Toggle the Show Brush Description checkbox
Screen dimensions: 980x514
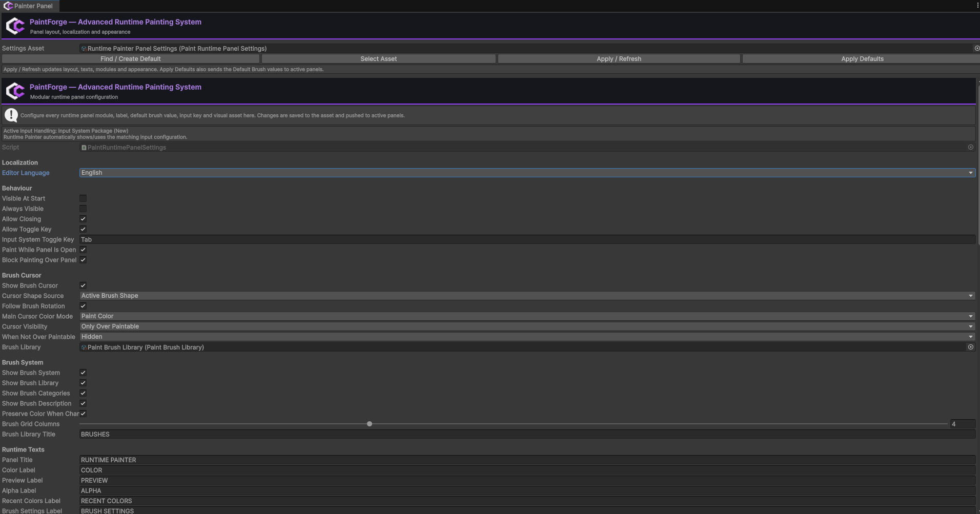(83, 403)
